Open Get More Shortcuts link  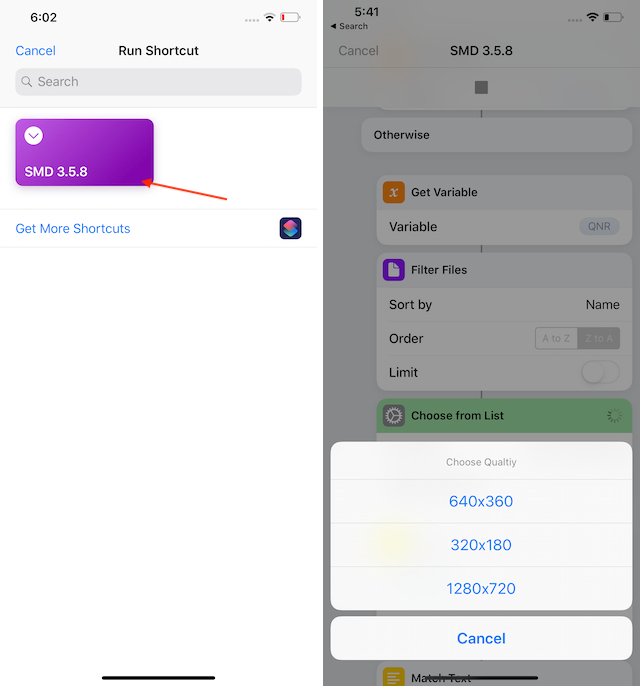pyautogui.click(x=73, y=229)
